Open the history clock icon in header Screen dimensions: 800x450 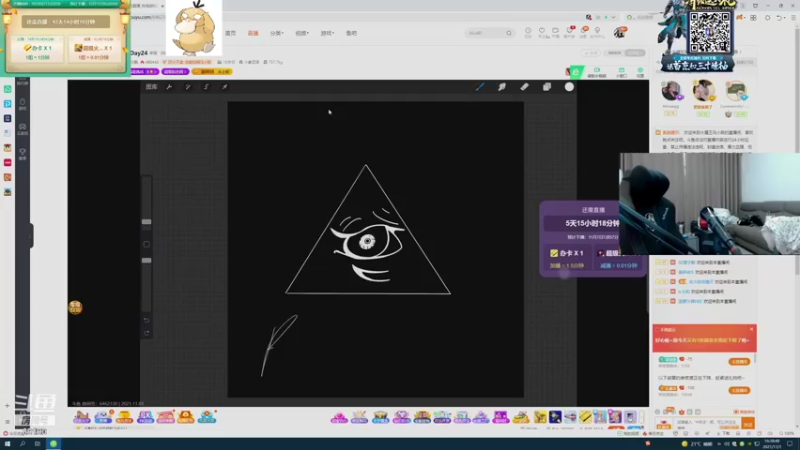click(x=528, y=32)
